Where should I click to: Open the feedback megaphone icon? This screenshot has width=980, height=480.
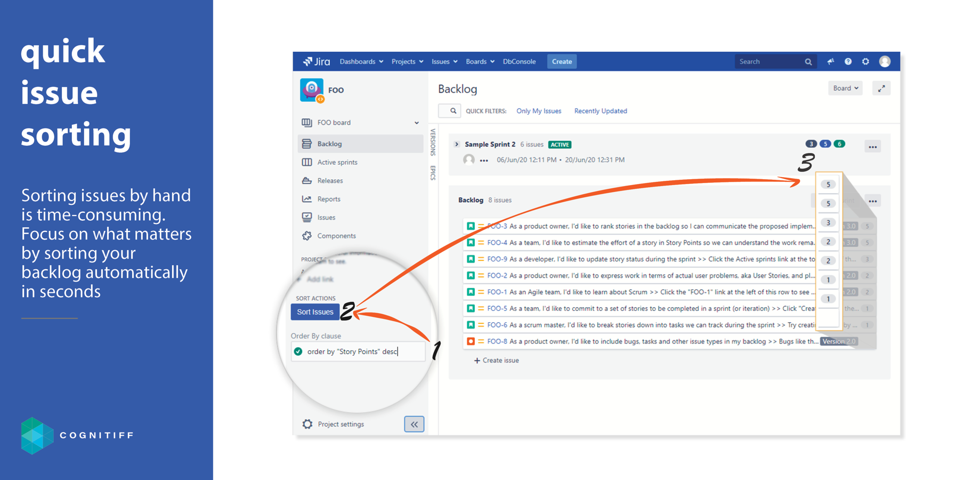point(831,61)
